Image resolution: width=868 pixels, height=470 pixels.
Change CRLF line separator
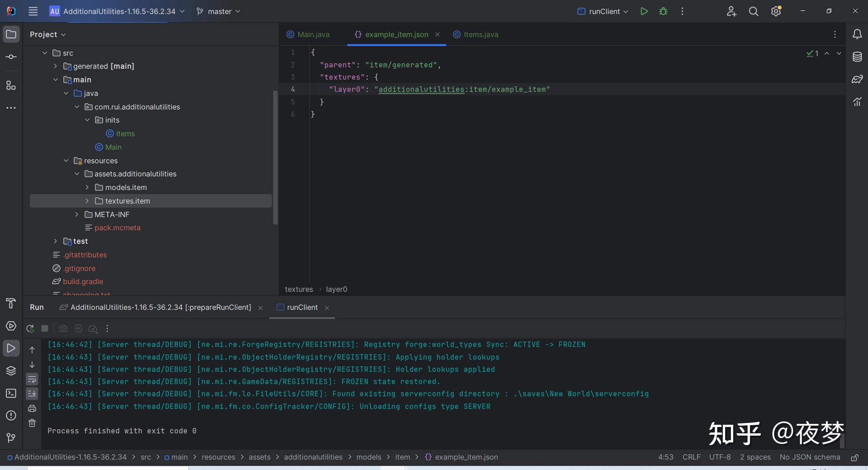pos(691,457)
